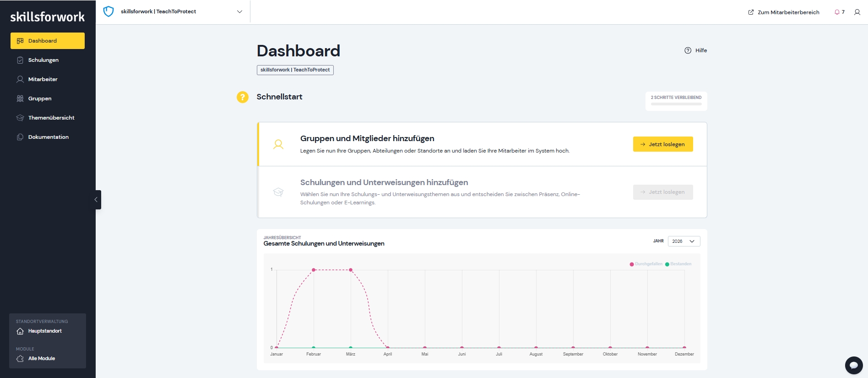This screenshot has height=378, width=868.
Task: Collapse the sidebar with arrow handle
Action: coord(96,200)
